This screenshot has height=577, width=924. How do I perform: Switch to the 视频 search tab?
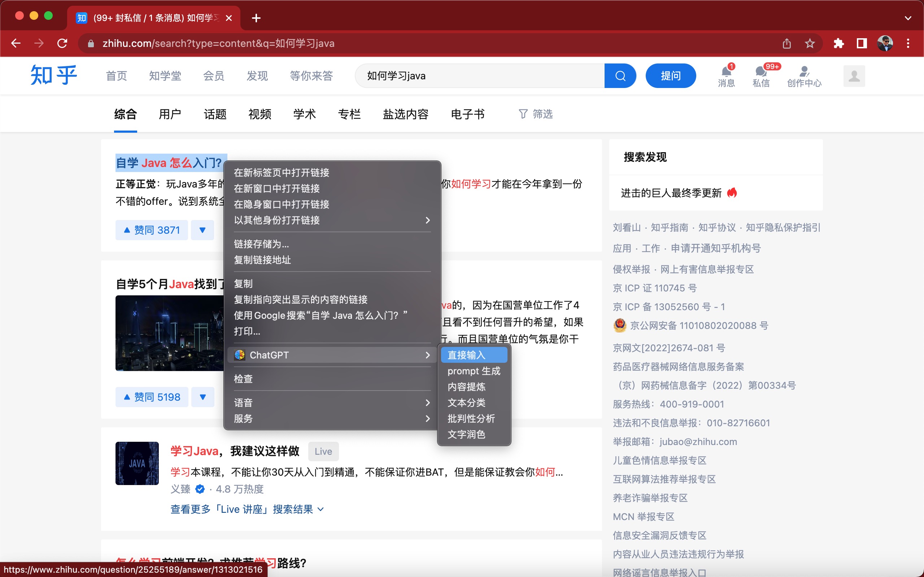point(260,114)
